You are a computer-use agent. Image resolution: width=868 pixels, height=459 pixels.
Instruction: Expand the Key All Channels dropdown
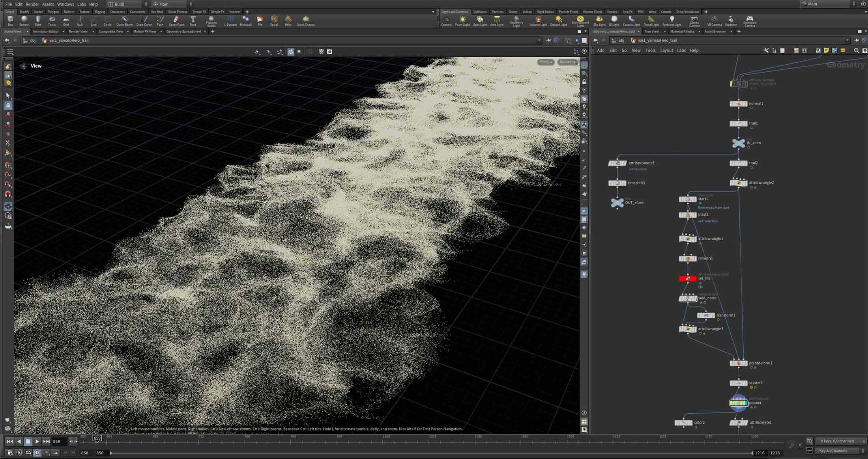[836, 451]
